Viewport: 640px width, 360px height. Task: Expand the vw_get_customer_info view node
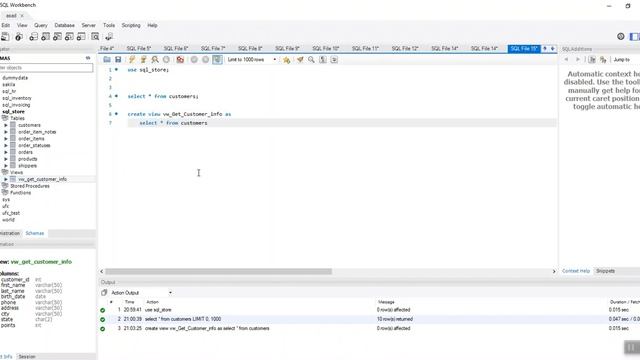(6, 179)
